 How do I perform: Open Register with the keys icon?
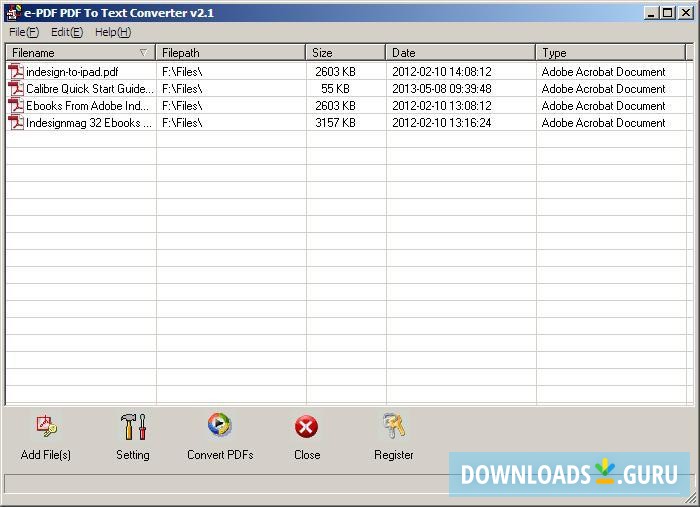[x=394, y=426]
